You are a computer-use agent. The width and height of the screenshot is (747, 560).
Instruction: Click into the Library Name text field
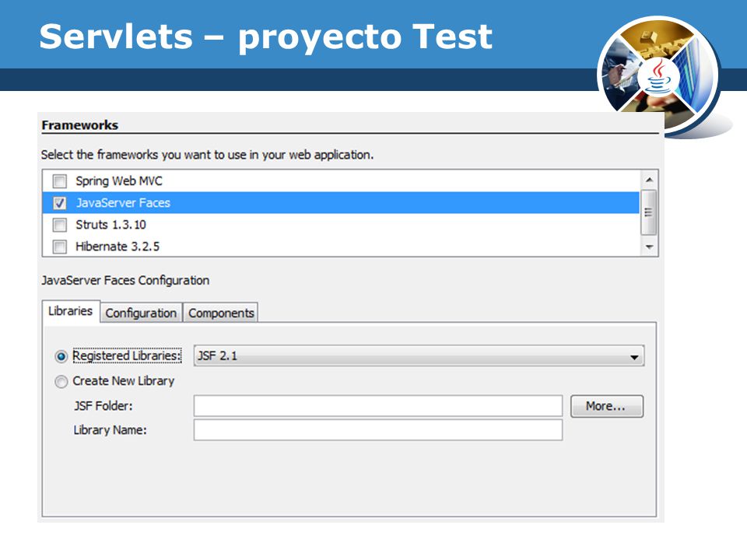(378, 430)
